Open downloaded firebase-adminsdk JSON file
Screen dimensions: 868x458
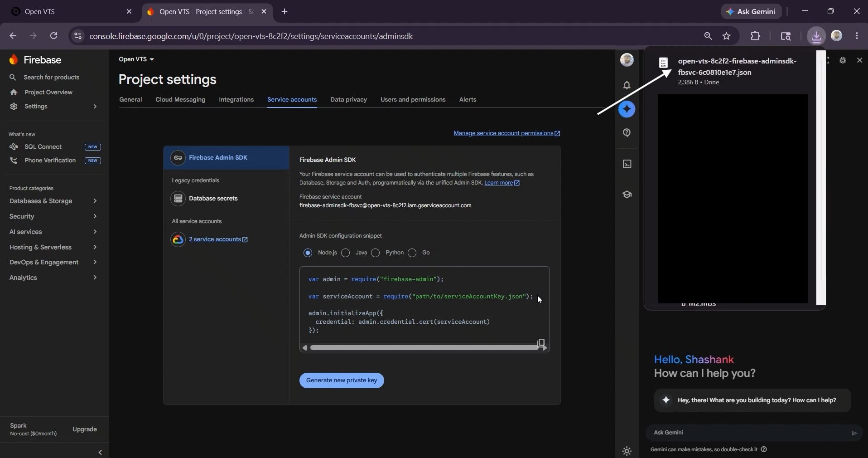click(737, 67)
